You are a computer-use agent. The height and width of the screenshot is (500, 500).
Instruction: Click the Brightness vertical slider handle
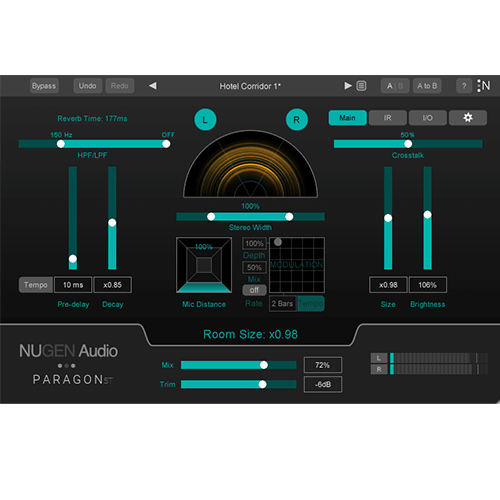tap(428, 215)
